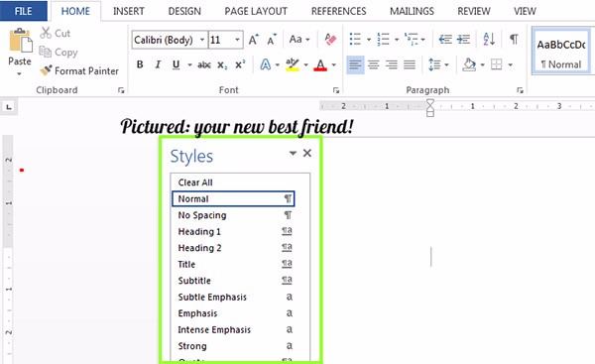Toggle strikethrough formatting
The height and width of the screenshot is (364, 595).
point(204,65)
